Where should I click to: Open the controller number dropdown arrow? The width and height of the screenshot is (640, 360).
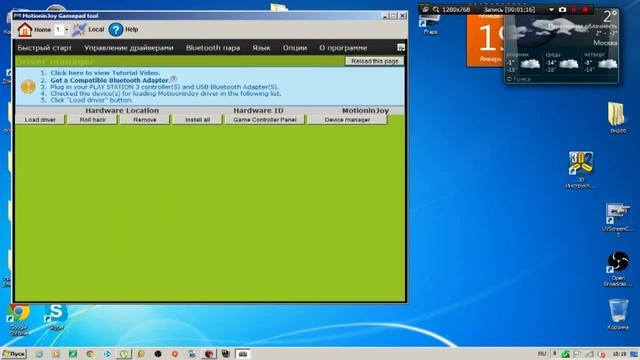point(67,29)
